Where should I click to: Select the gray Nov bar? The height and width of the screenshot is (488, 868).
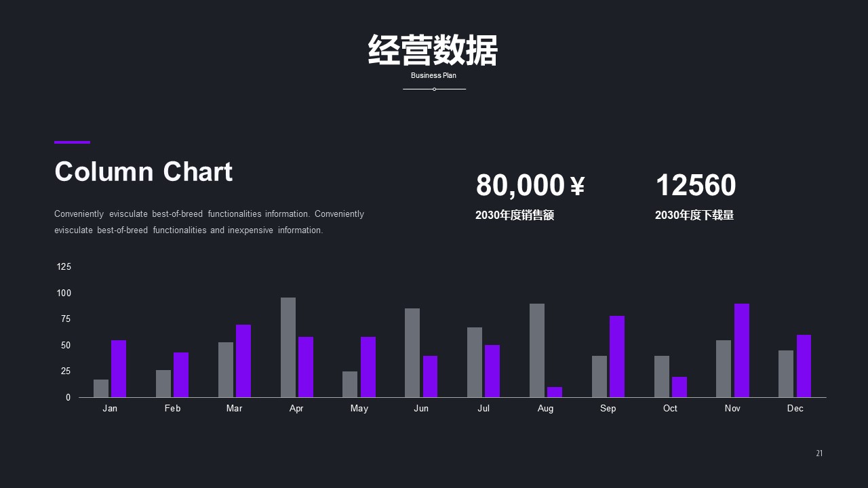point(724,369)
